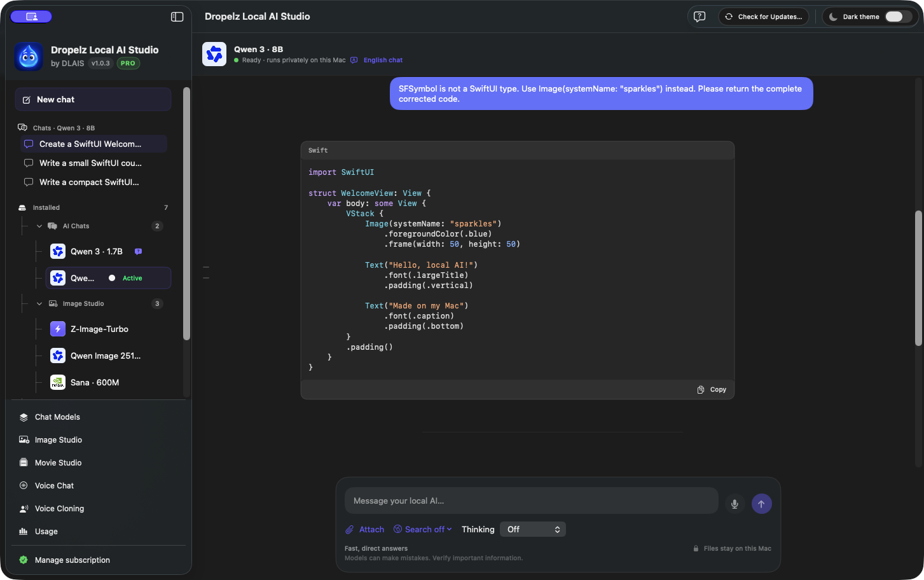This screenshot has height=580, width=924.
Task: Click the Qwen 3 · 8B model avatar
Action: pyautogui.click(x=214, y=54)
